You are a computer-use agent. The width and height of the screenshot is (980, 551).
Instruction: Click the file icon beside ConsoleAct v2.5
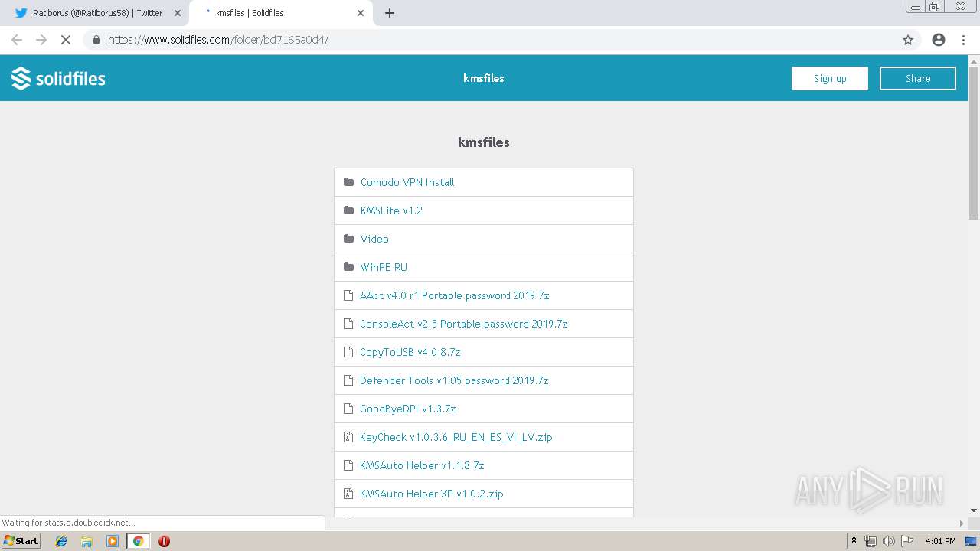(348, 324)
